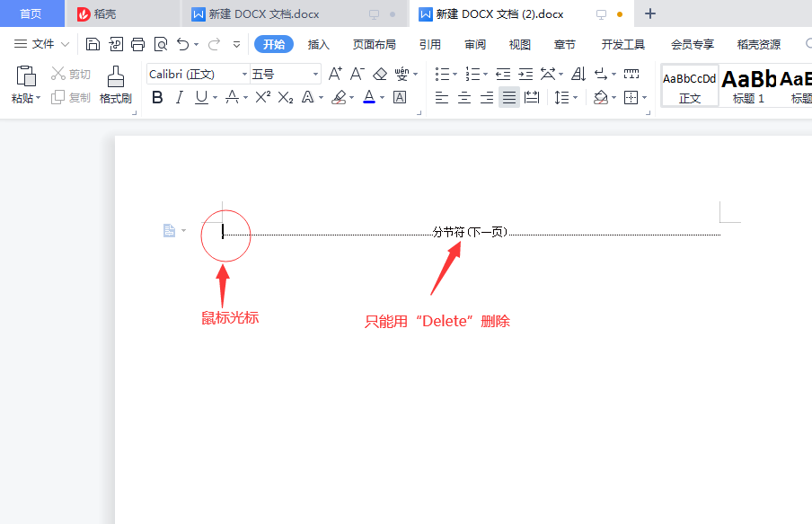Click the character border boxed A icon

[x=400, y=97]
